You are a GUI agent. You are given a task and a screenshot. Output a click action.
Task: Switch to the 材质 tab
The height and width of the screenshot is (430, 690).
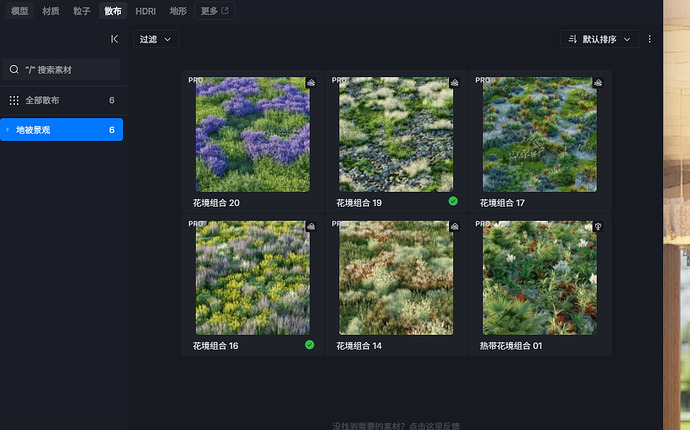tap(51, 11)
